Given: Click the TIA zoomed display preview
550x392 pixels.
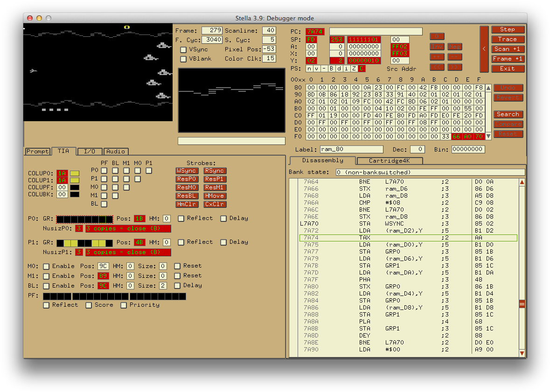Looking at the screenshot, I should (231, 100).
